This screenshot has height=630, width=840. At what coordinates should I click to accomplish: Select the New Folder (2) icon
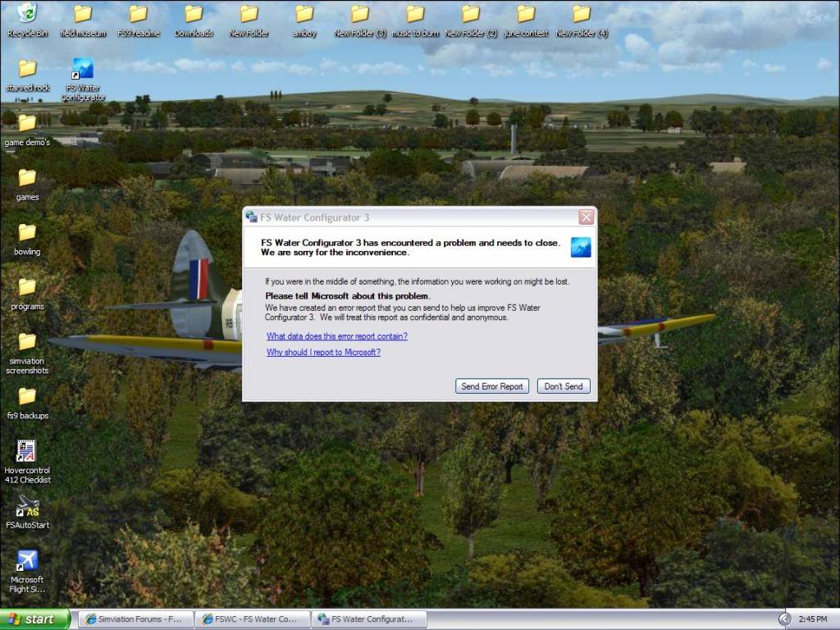[x=471, y=20]
